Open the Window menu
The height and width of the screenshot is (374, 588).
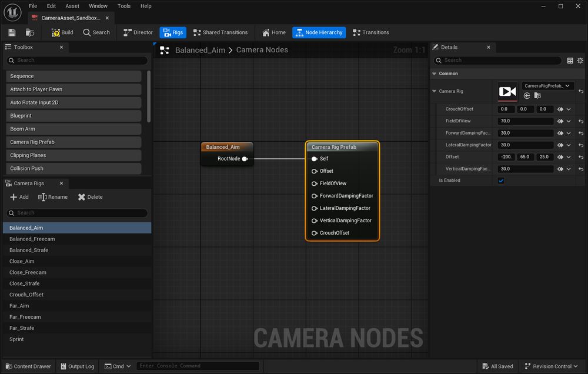(x=98, y=6)
